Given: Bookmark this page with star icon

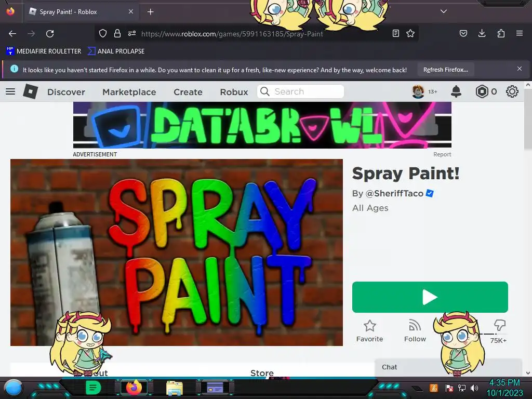Looking at the screenshot, I should pos(410,33).
